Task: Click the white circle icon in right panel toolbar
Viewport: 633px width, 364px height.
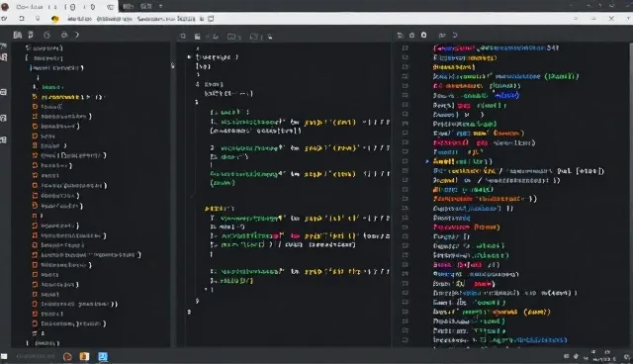Action: (x=424, y=35)
